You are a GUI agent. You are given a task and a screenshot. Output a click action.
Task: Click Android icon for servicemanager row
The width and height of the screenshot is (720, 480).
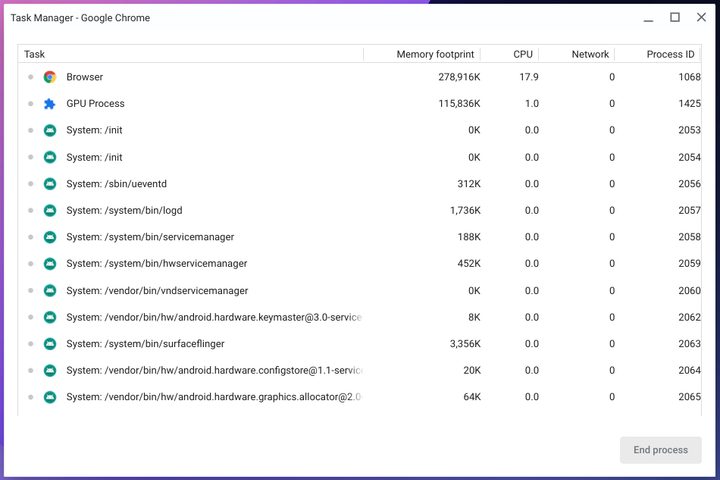50,237
